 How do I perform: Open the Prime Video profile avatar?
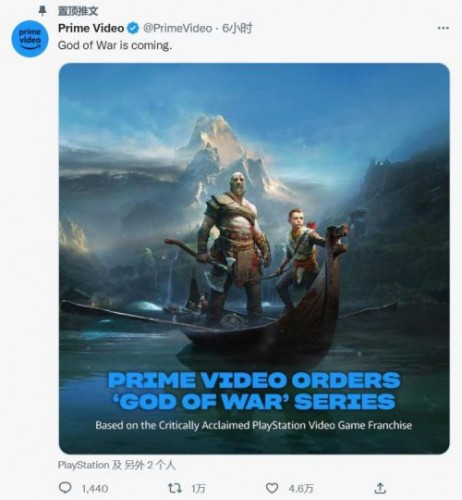(30, 38)
